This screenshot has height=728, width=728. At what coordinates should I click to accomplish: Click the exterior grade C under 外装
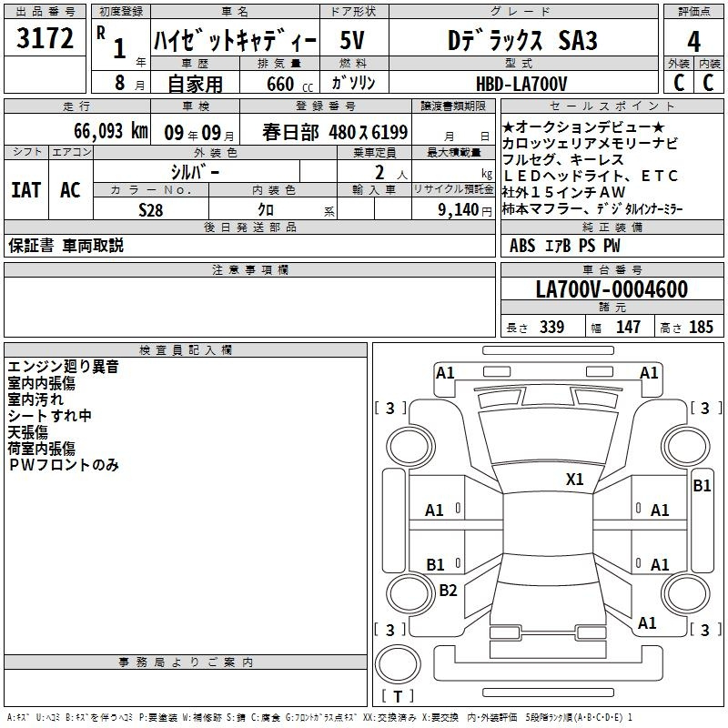678,83
